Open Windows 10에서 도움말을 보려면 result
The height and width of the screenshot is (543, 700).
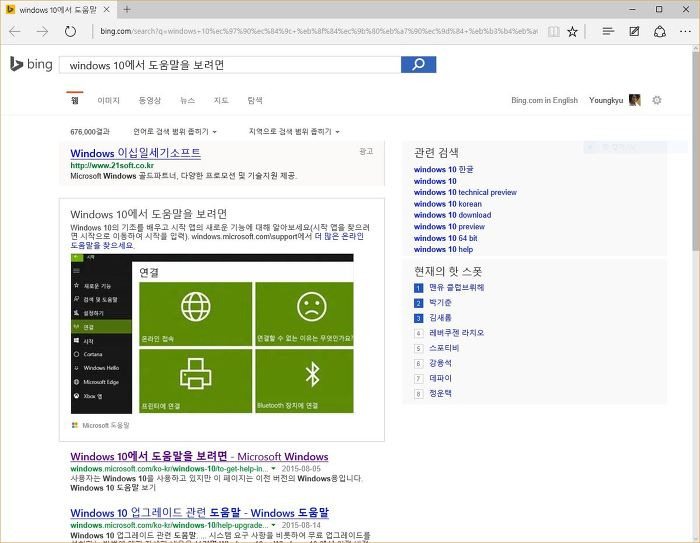(x=199, y=456)
